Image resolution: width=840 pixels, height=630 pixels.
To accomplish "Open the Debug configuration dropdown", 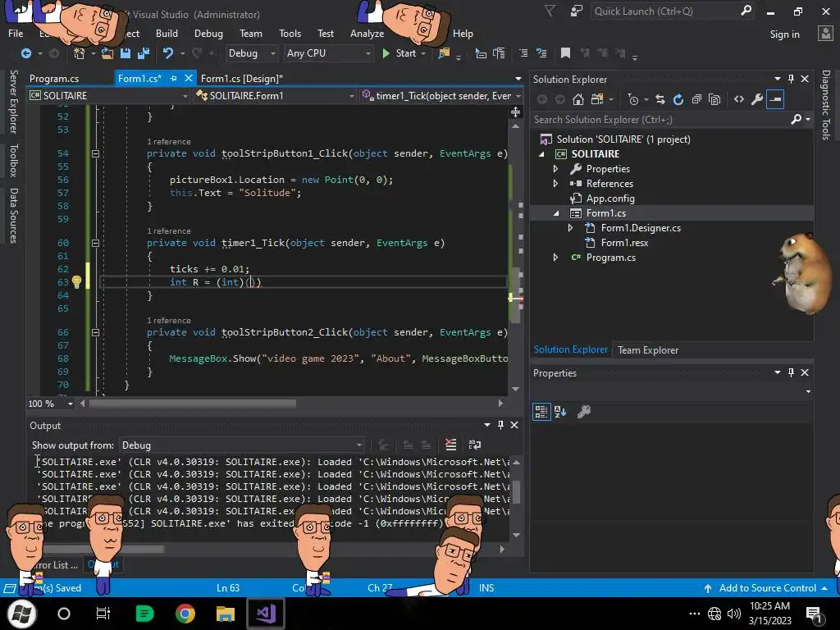I will [251, 53].
